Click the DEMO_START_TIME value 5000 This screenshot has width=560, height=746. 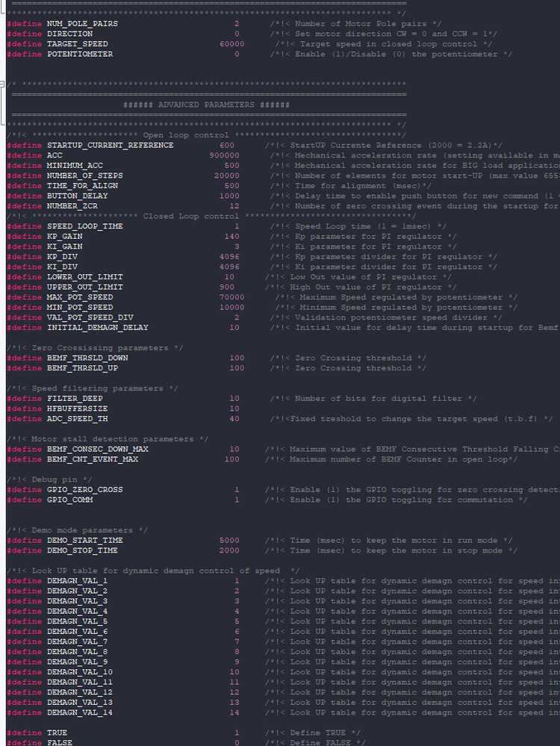point(229,541)
